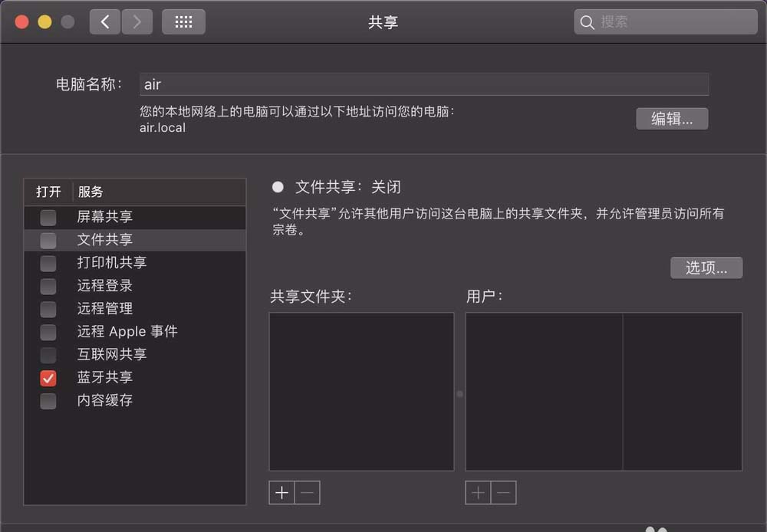Viewport: 767px width, 532px height.
Task: Click the add button under 用户
Action: (x=477, y=493)
